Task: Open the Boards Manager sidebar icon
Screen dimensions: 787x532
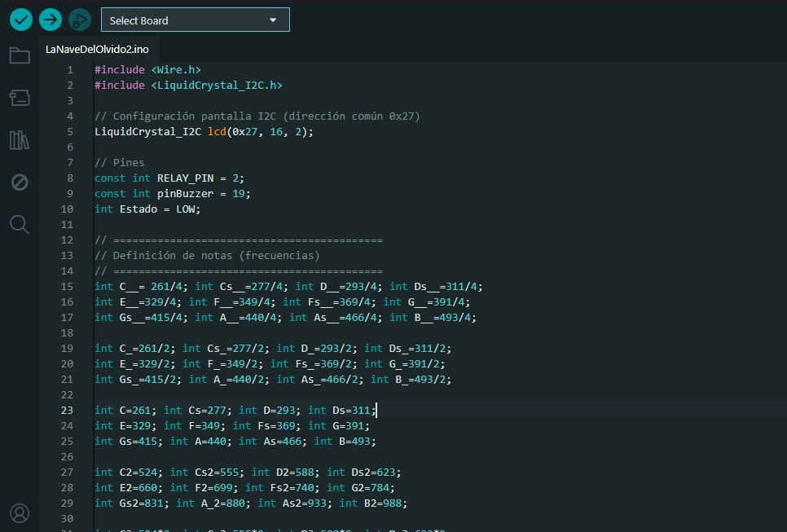Action: [x=20, y=98]
